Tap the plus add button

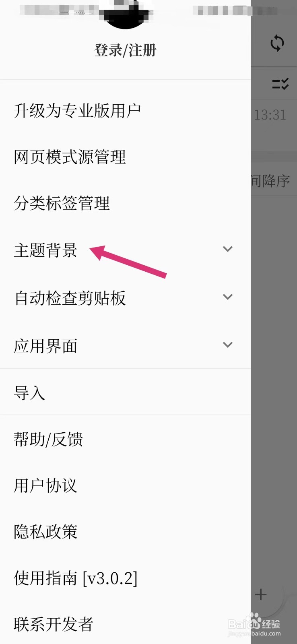click(x=261, y=594)
